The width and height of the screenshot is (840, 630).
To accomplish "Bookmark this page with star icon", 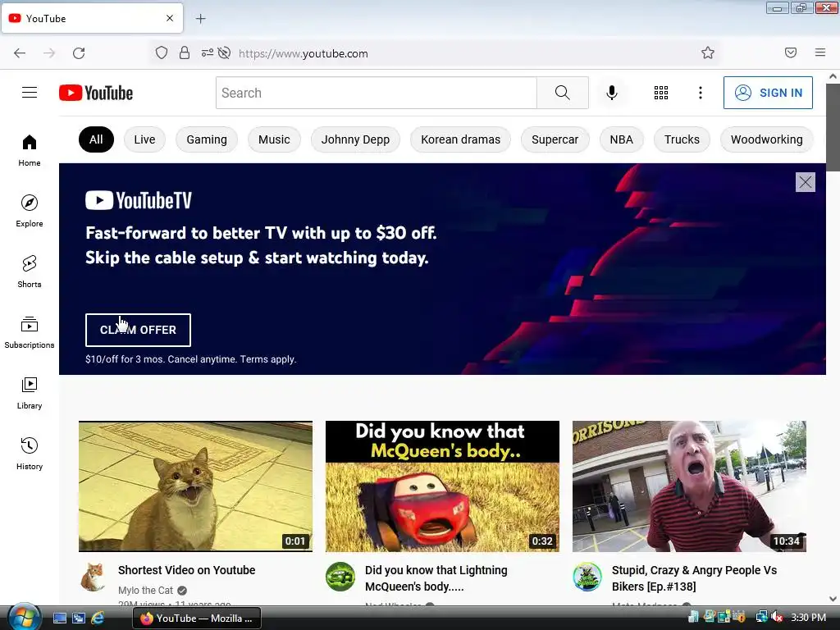I will coord(708,52).
